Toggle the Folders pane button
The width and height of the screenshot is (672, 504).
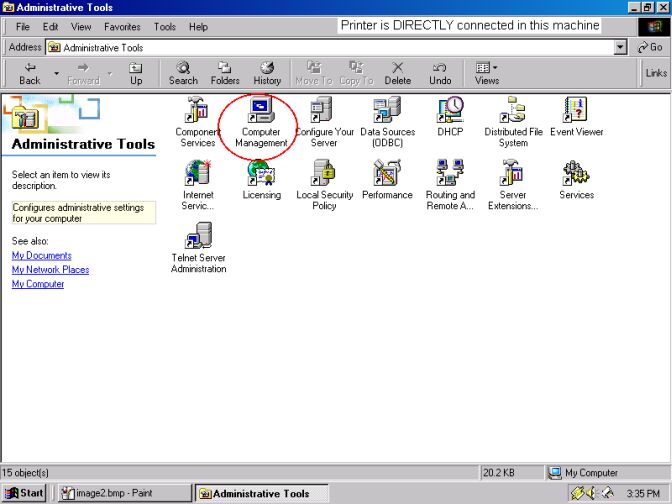tap(225, 73)
